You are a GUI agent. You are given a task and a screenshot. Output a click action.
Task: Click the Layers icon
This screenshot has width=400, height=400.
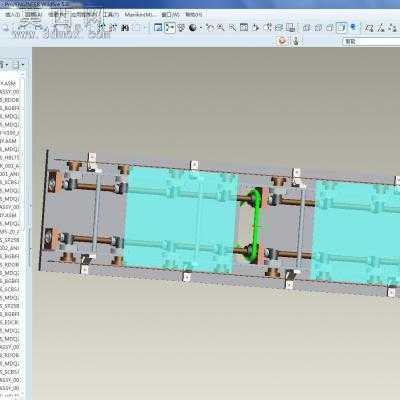279,28
